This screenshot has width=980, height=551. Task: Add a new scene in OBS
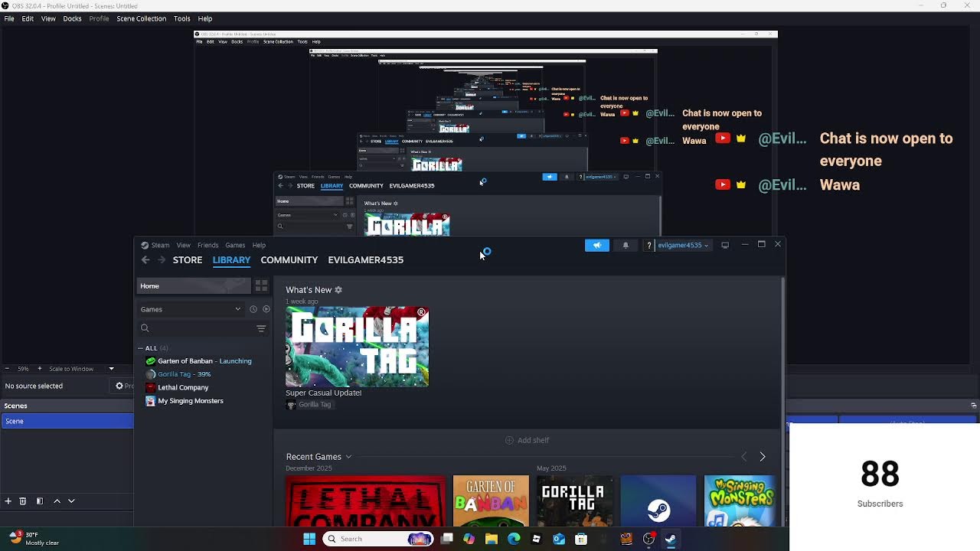[8, 500]
